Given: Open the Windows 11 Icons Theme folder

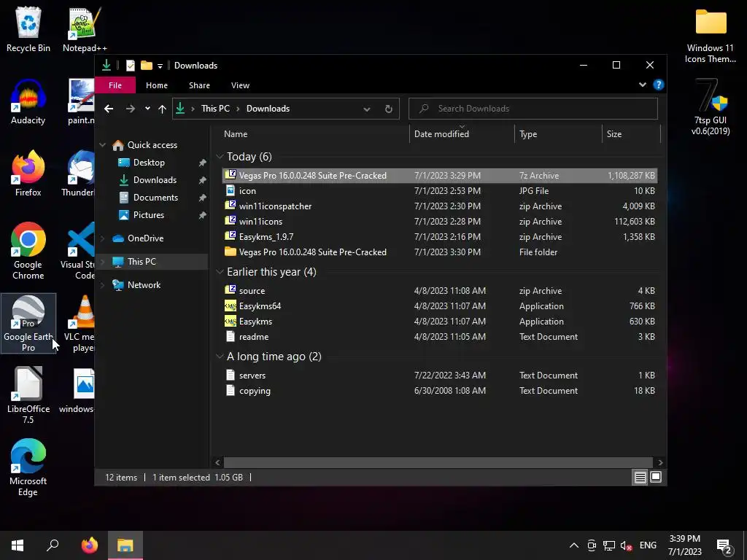Looking at the screenshot, I should pyautogui.click(x=711, y=36).
